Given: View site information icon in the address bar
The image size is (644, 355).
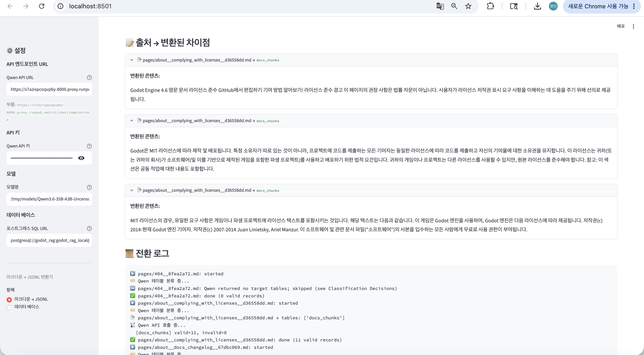Looking at the screenshot, I should (x=60, y=6).
